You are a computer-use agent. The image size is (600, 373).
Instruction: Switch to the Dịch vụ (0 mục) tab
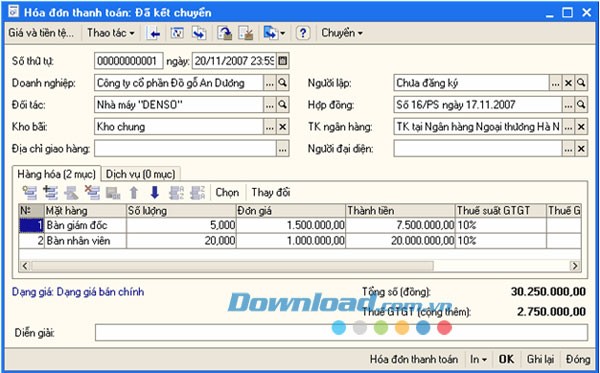140,174
